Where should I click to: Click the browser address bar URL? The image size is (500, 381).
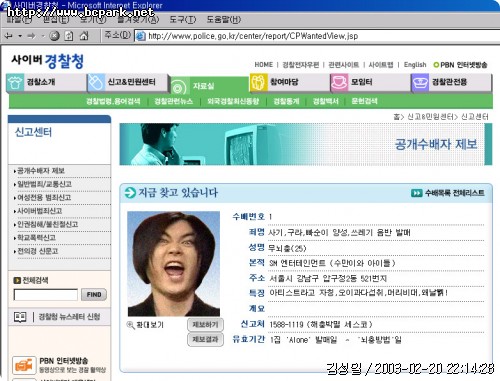[253, 36]
